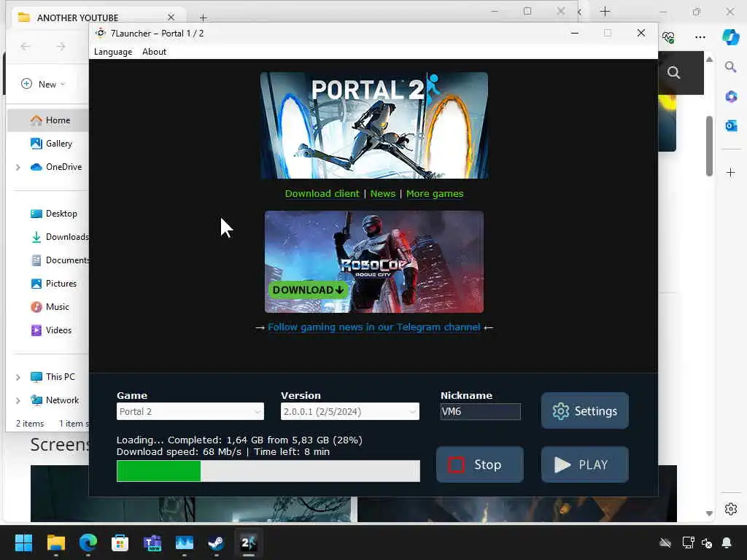Open the More games link
Image resolution: width=747 pixels, height=560 pixels.
435,193
